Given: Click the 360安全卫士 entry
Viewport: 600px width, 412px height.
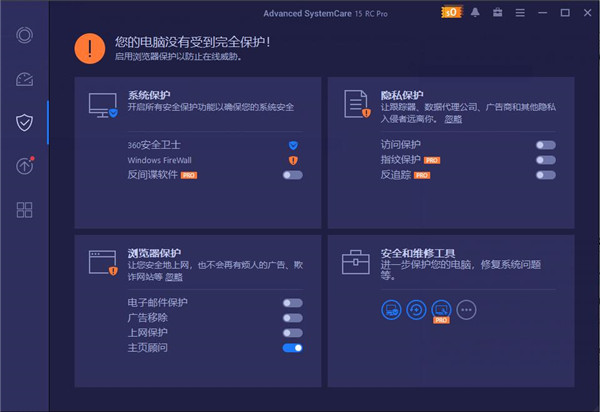Looking at the screenshot, I should pyautogui.click(x=154, y=145).
